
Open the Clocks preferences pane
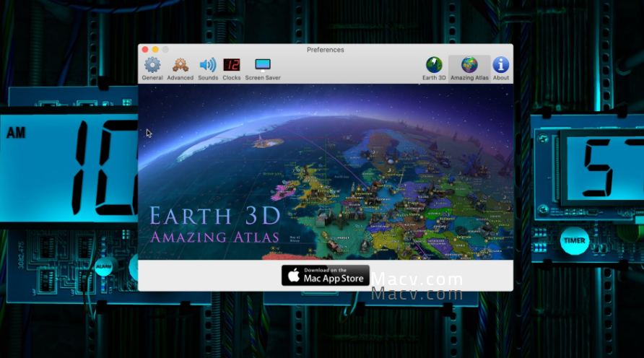[232, 69]
